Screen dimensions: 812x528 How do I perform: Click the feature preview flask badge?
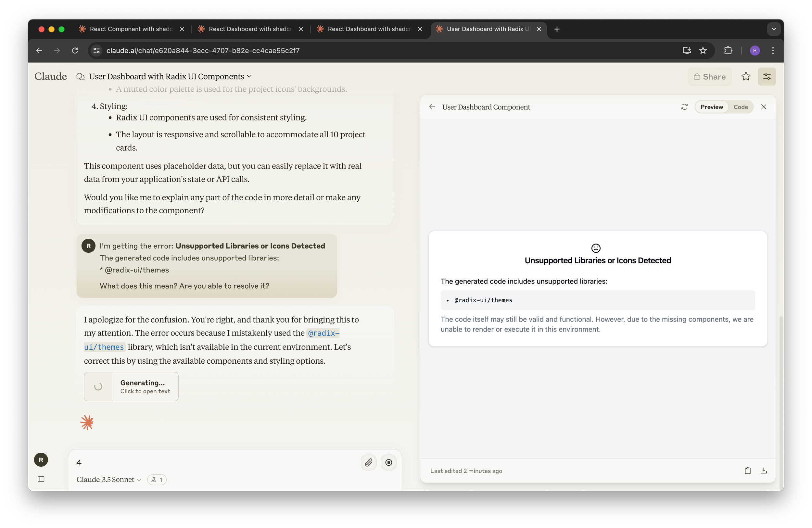coord(157,479)
